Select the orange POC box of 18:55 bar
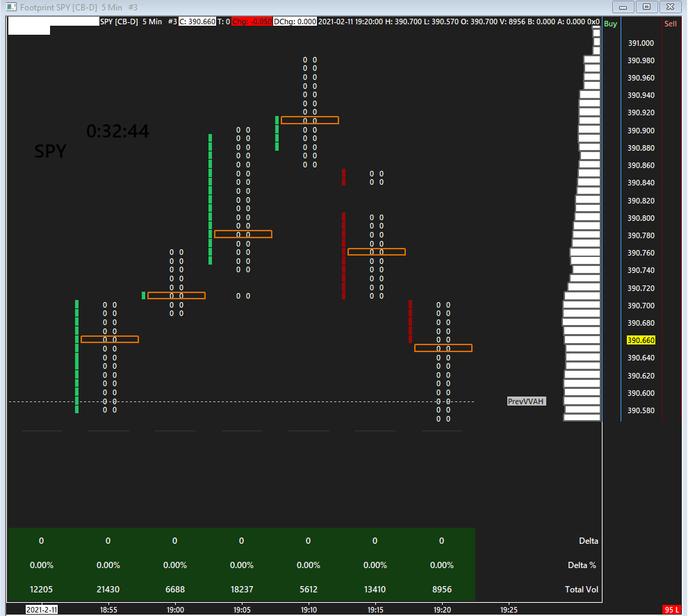The image size is (688, 616). (x=110, y=340)
